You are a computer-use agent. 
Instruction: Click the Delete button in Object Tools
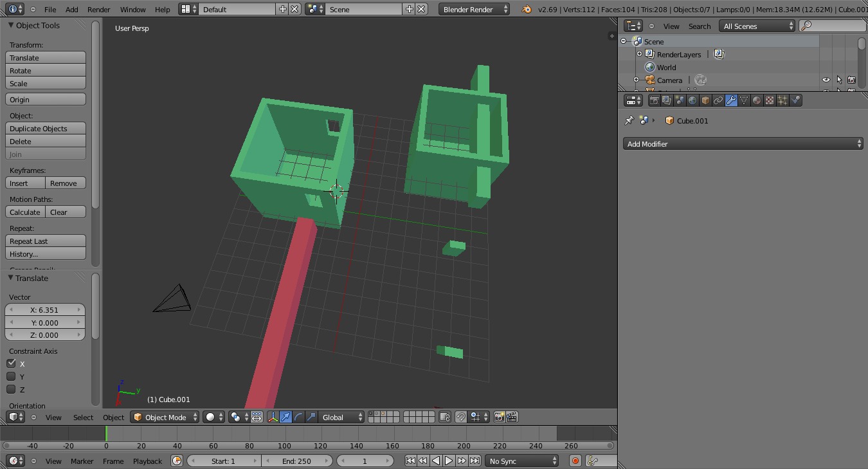pos(46,141)
